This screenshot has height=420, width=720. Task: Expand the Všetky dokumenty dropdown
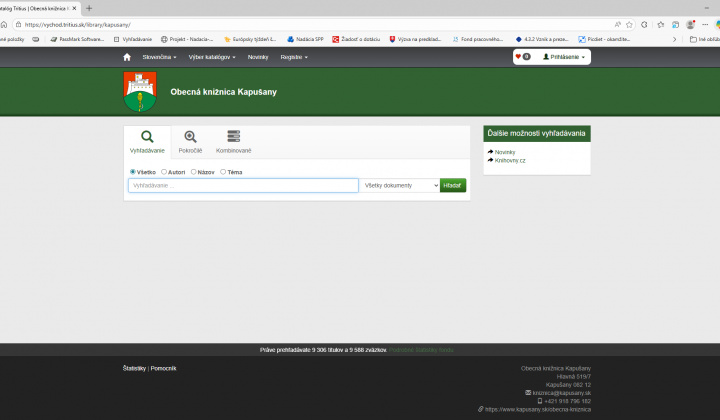400,185
